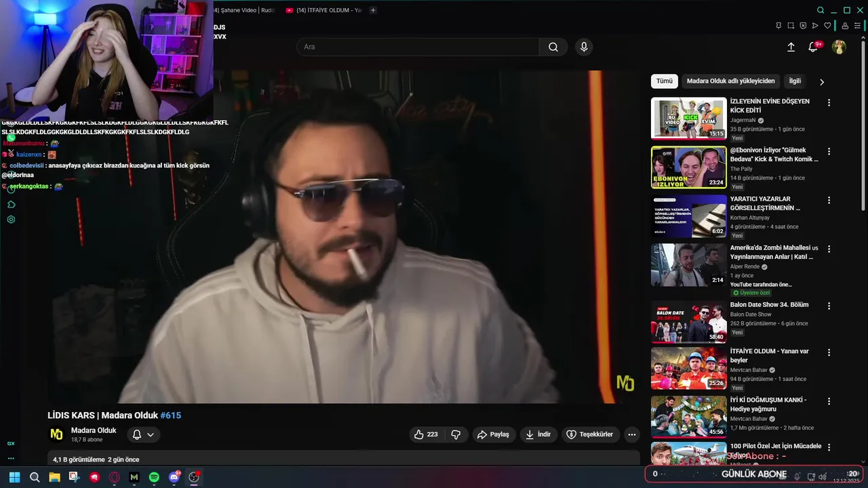Click the Teşekkürler button
The width and height of the screenshot is (868, 488).
coord(590,434)
